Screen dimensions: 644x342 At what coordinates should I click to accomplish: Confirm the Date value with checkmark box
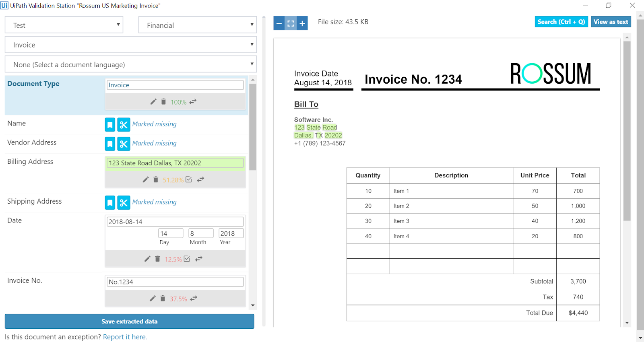click(187, 259)
